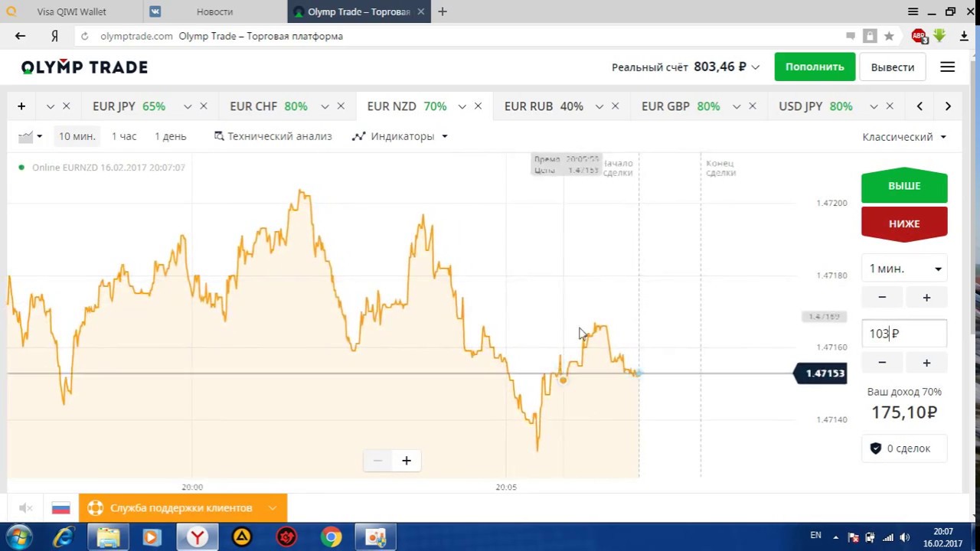This screenshot has height=551, width=980.
Task: Place НИЖЕ (down) trade
Action: click(x=904, y=223)
